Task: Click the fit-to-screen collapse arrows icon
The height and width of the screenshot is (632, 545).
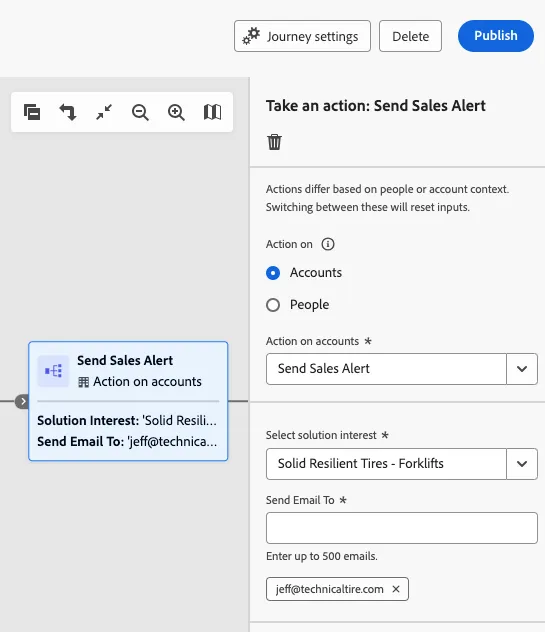Action: pos(104,112)
